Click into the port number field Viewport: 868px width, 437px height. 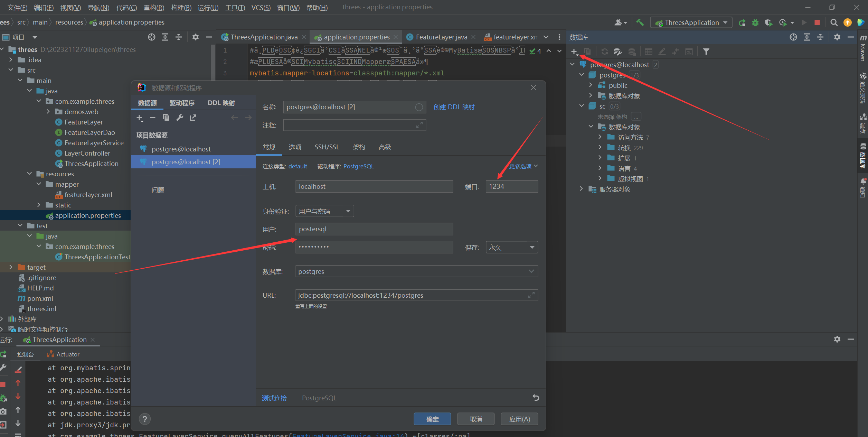[x=511, y=187]
